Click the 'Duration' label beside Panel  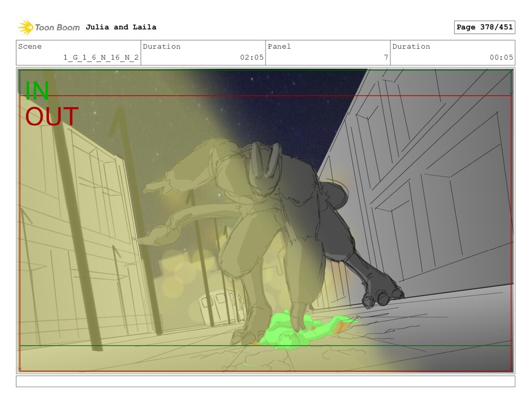tap(411, 46)
